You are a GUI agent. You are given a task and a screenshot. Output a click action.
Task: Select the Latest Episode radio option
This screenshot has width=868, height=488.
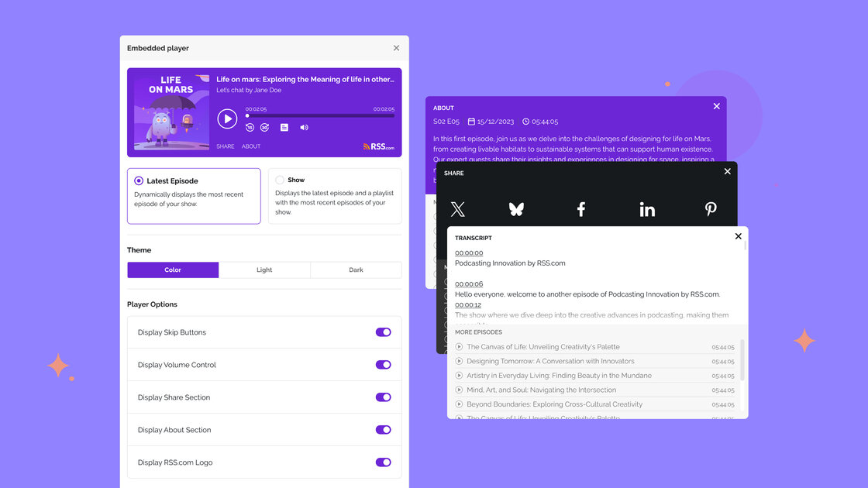pos(139,180)
